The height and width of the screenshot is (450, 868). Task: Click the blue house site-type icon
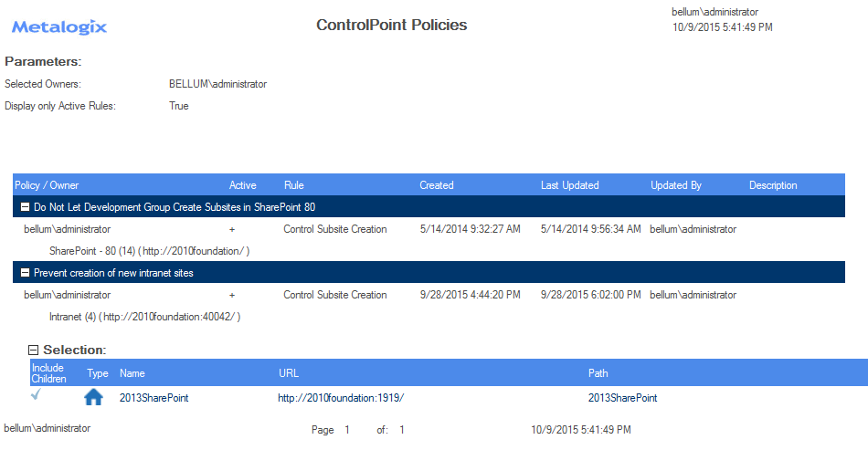click(x=93, y=397)
